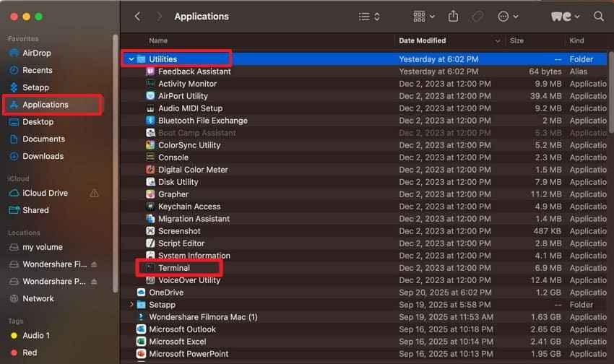Click the AirPort Utility icon

(150, 96)
